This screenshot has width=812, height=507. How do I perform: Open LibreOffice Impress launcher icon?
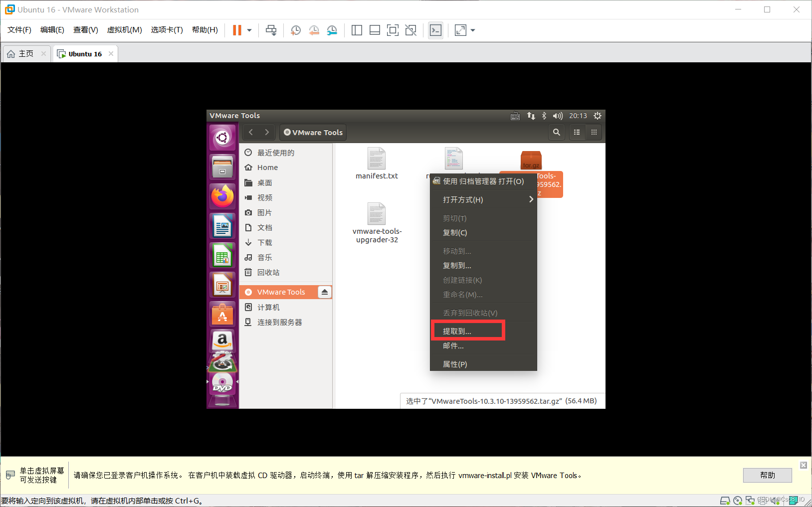(222, 285)
